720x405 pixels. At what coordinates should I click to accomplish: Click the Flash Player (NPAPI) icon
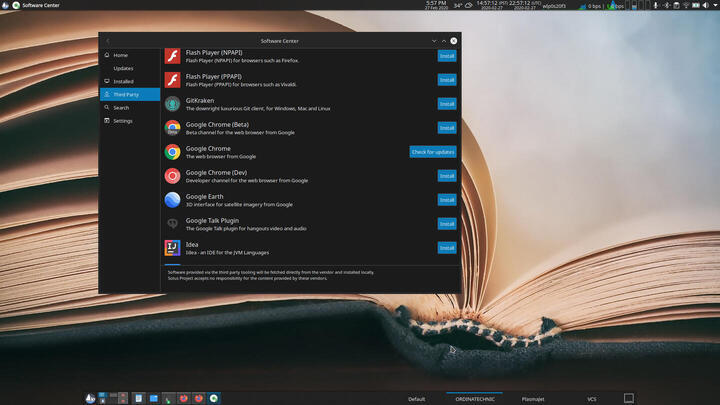[x=173, y=56]
